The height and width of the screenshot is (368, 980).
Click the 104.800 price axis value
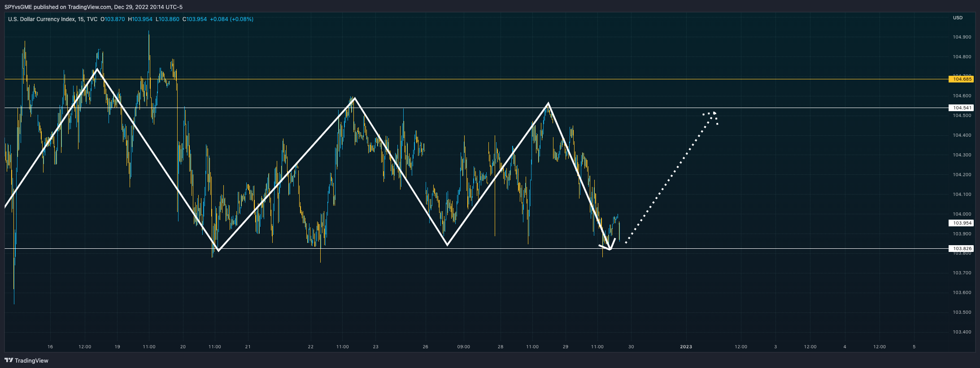(962, 57)
